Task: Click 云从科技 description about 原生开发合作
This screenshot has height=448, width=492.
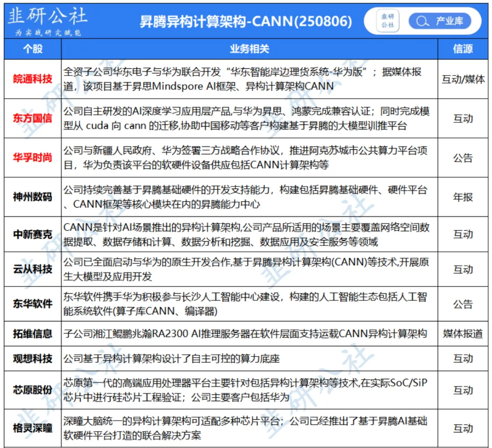Action: click(246, 269)
